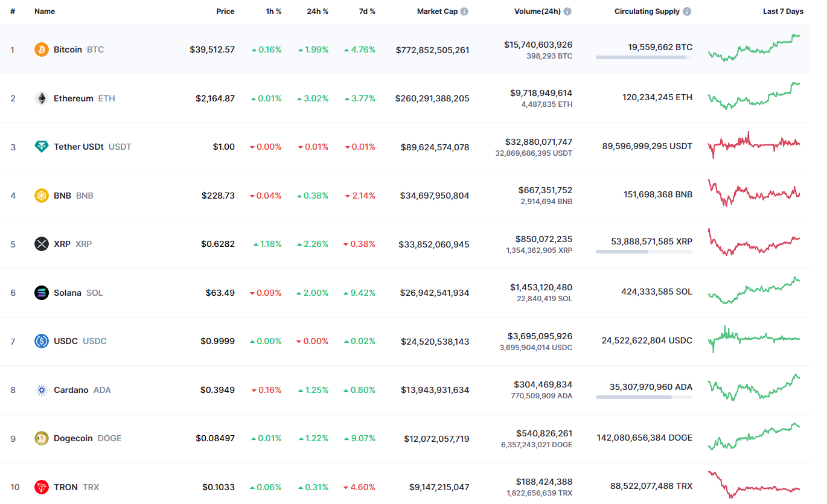The width and height of the screenshot is (827, 504).
Task: Click the TRON logo icon
Action: tap(42, 487)
